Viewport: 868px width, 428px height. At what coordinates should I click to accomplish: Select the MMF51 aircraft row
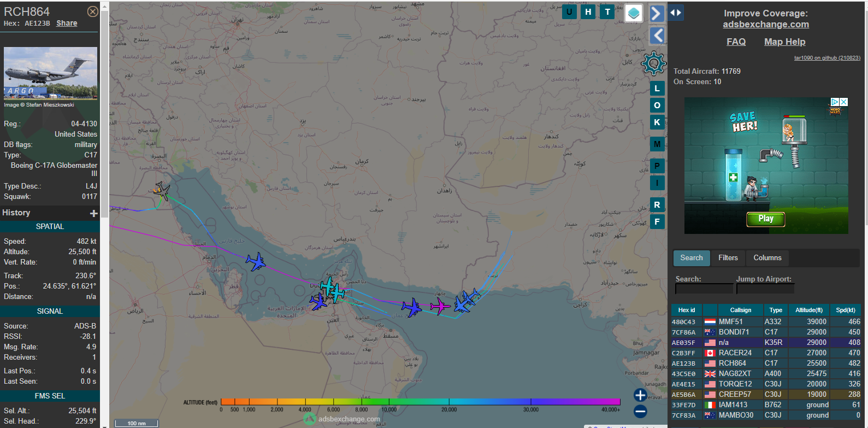[766, 321]
